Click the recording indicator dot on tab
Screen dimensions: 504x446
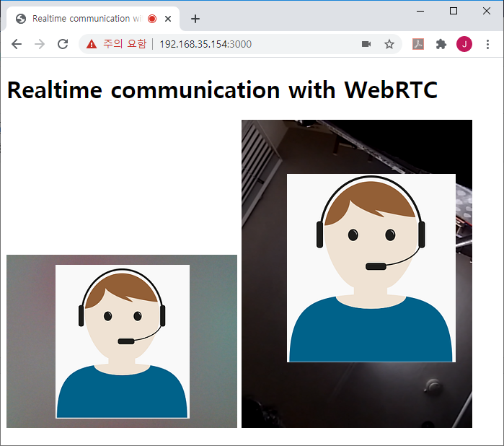pyautogui.click(x=152, y=19)
